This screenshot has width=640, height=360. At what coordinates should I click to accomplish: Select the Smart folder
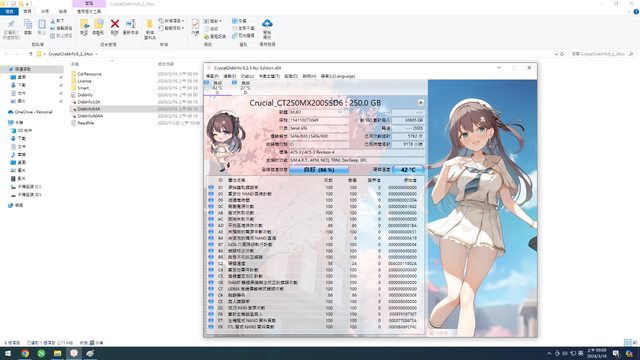83,88
